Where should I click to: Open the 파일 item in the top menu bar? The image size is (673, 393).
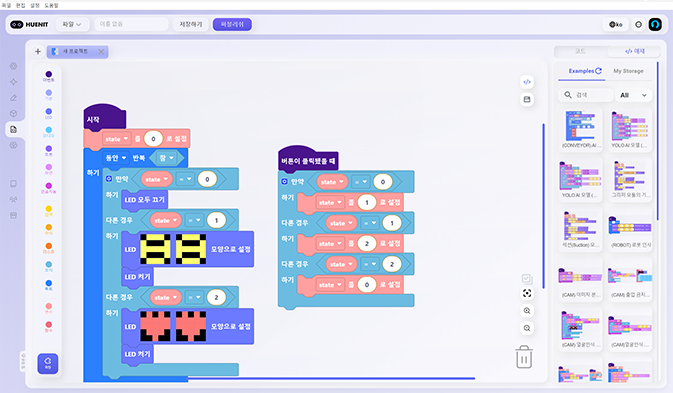tap(6, 5)
